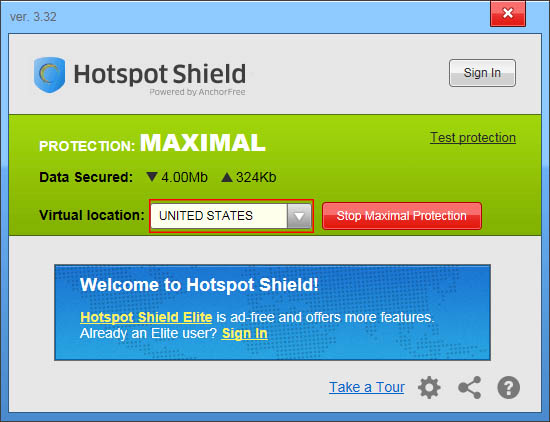The height and width of the screenshot is (422, 550).
Task: Click the Powered by AnchorFree text
Action: tap(197, 92)
